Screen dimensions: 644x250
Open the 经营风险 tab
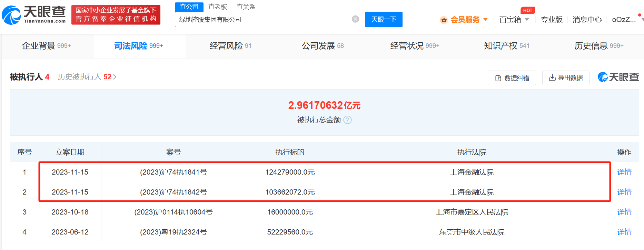[230, 46]
